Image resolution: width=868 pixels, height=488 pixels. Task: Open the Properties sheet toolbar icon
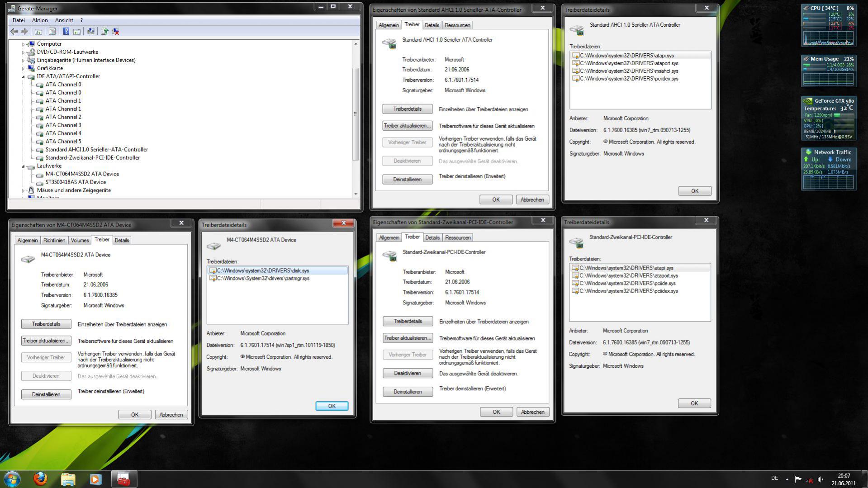[x=52, y=31]
